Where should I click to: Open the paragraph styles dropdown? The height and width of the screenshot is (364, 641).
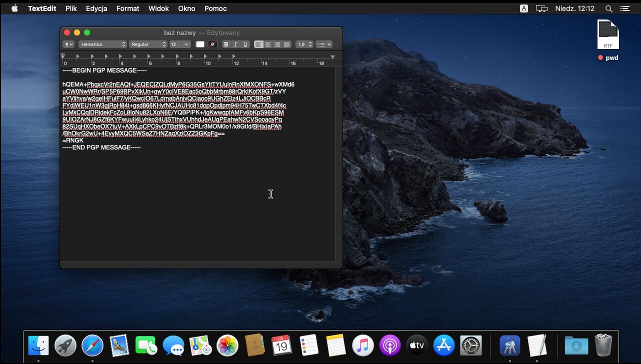(x=68, y=44)
